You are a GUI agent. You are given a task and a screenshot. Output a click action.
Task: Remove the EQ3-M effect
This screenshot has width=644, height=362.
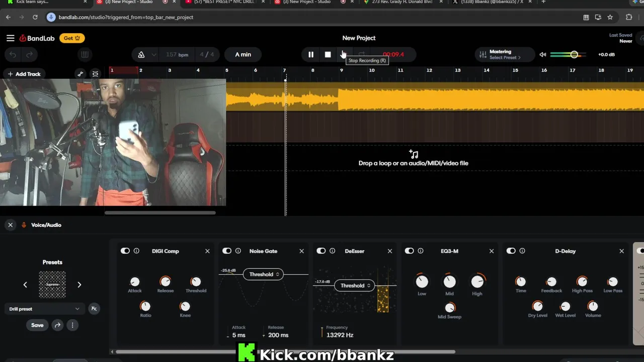(492, 251)
